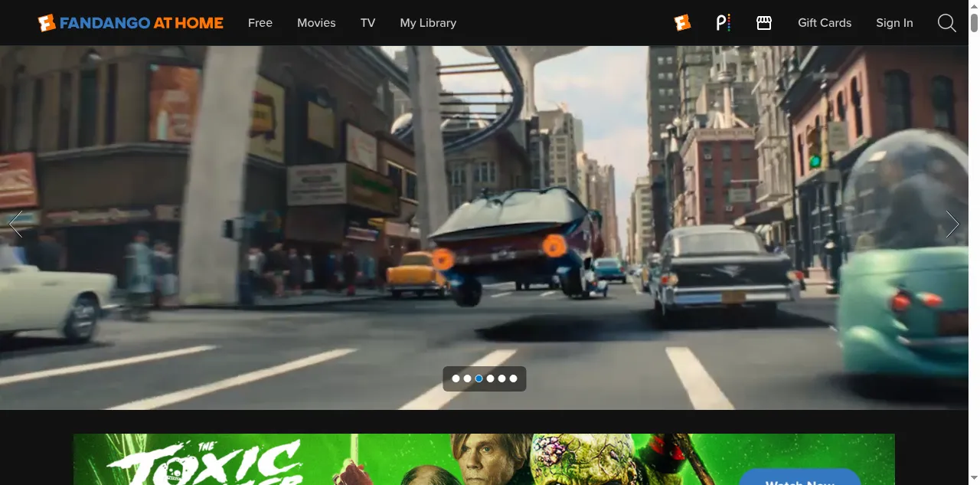This screenshot has width=980, height=485.
Task: Open the Peacock icon link
Action: (723, 23)
